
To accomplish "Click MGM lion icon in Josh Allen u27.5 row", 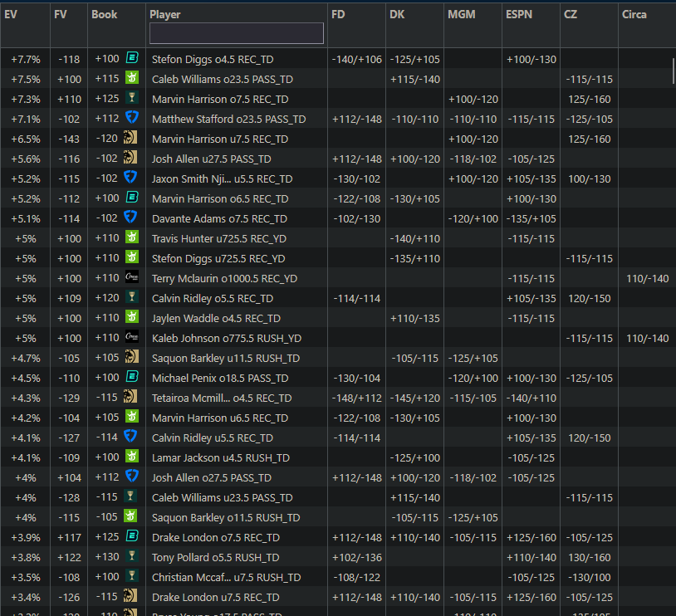I will (x=130, y=158).
